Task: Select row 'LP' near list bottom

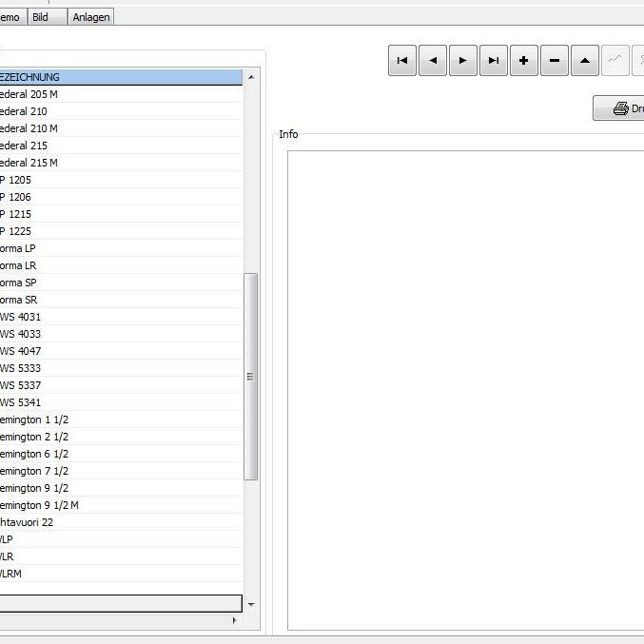Action: pos(121,539)
